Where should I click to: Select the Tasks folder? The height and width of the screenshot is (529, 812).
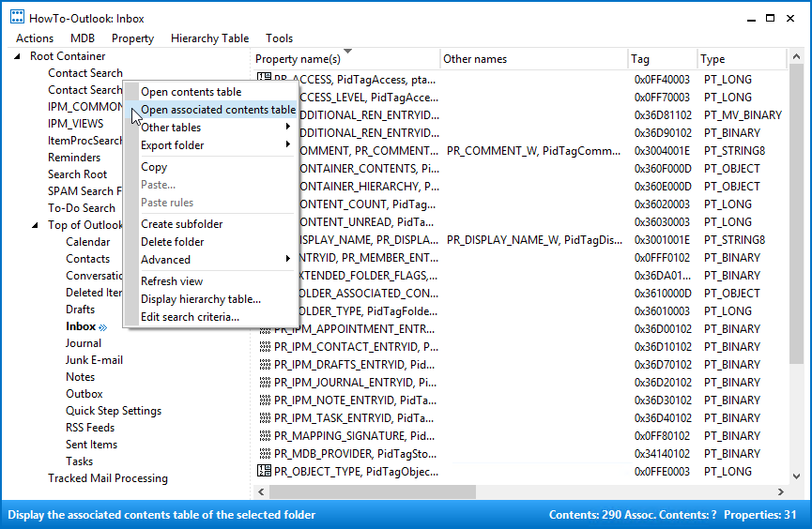[x=79, y=461]
